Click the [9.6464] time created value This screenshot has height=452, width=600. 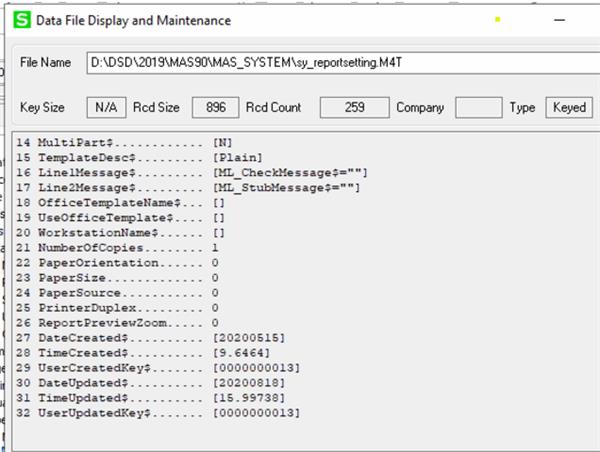click(x=241, y=353)
